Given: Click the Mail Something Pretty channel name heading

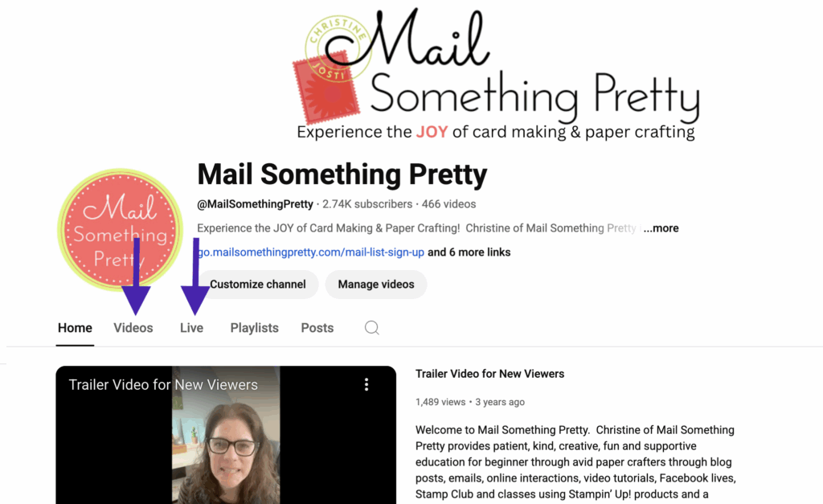Looking at the screenshot, I should coord(342,174).
